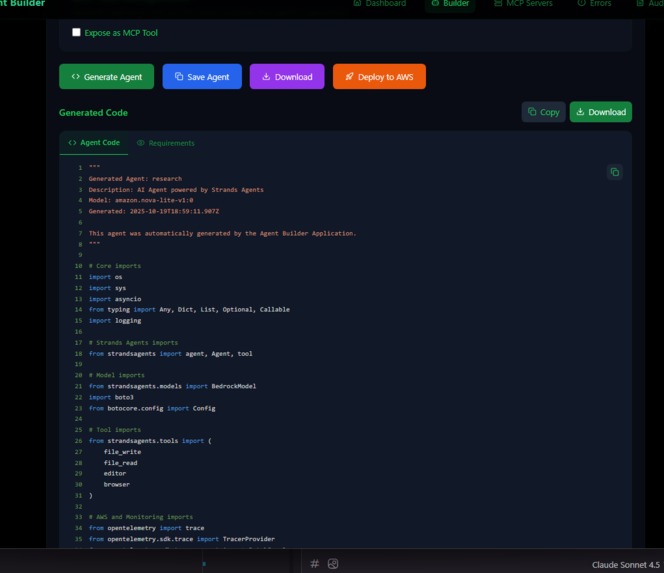Viewport: 664px width, 573px height.
Task: Click the save icon on Save Agent button
Action: pos(179,76)
